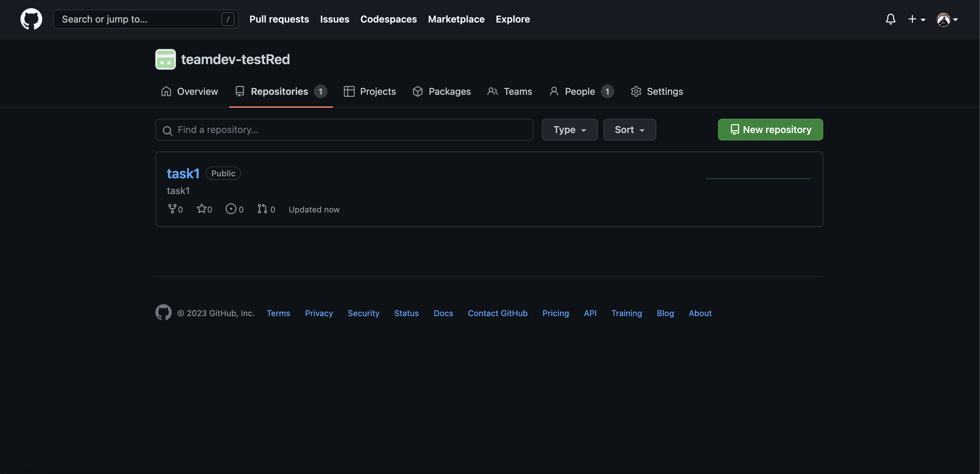Image resolution: width=980 pixels, height=474 pixels.
Task: Click the GitHub logo in the header
Action: [x=31, y=19]
